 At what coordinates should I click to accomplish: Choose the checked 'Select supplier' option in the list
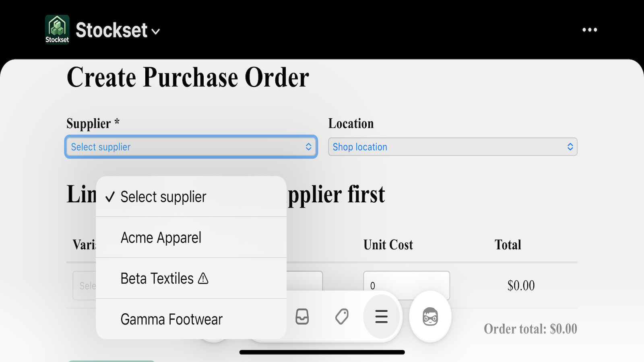191,197
